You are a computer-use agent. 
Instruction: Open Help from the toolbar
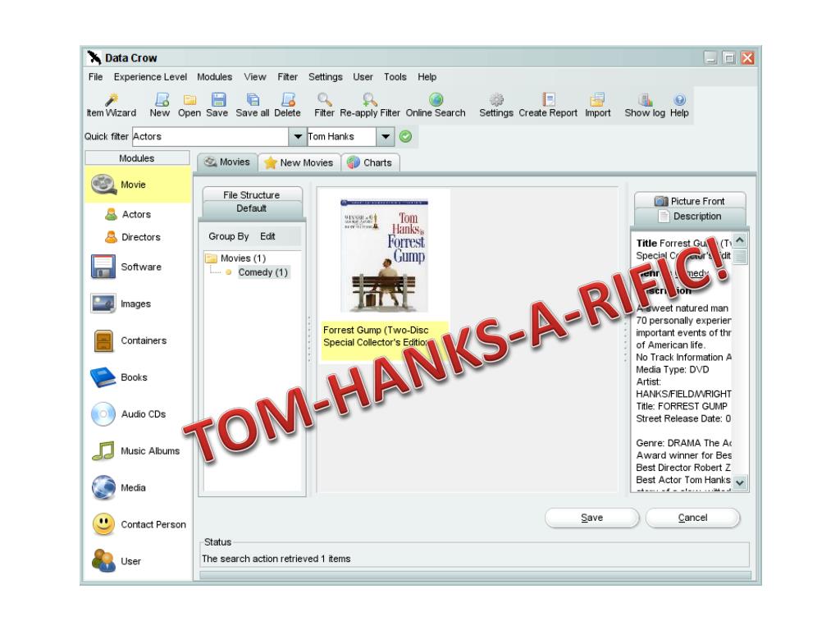click(x=679, y=105)
